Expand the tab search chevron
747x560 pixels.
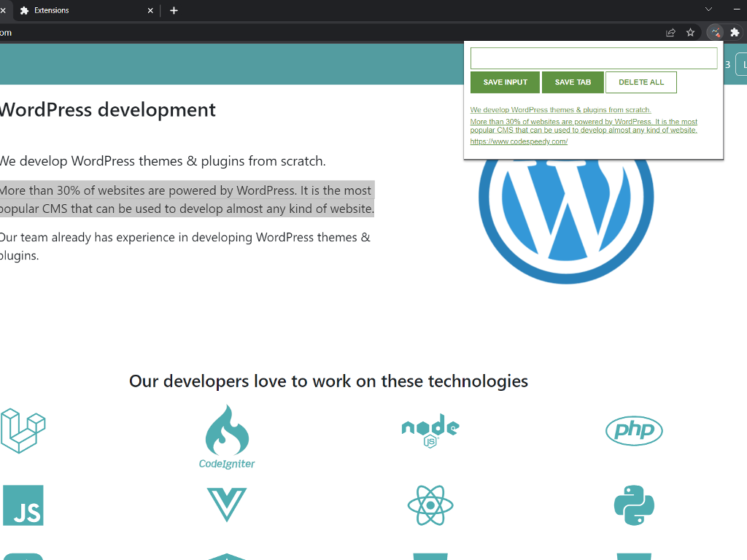click(708, 9)
